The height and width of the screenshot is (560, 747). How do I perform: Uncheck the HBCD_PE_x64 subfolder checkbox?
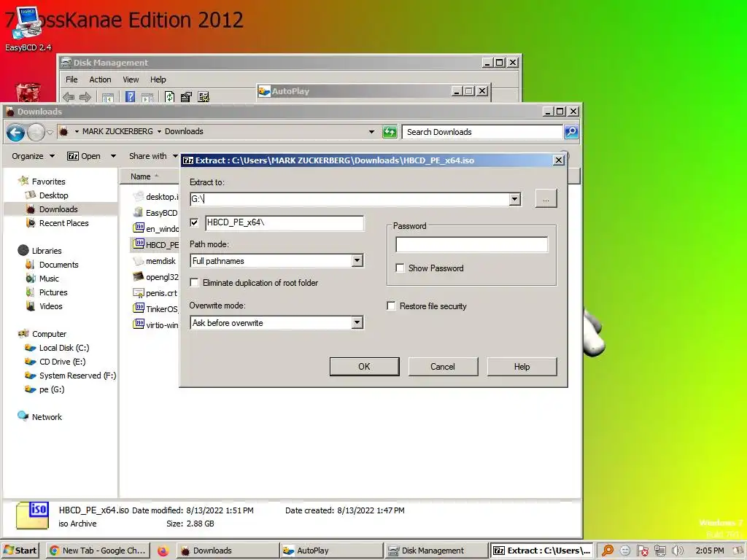pyautogui.click(x=194, y=222)
